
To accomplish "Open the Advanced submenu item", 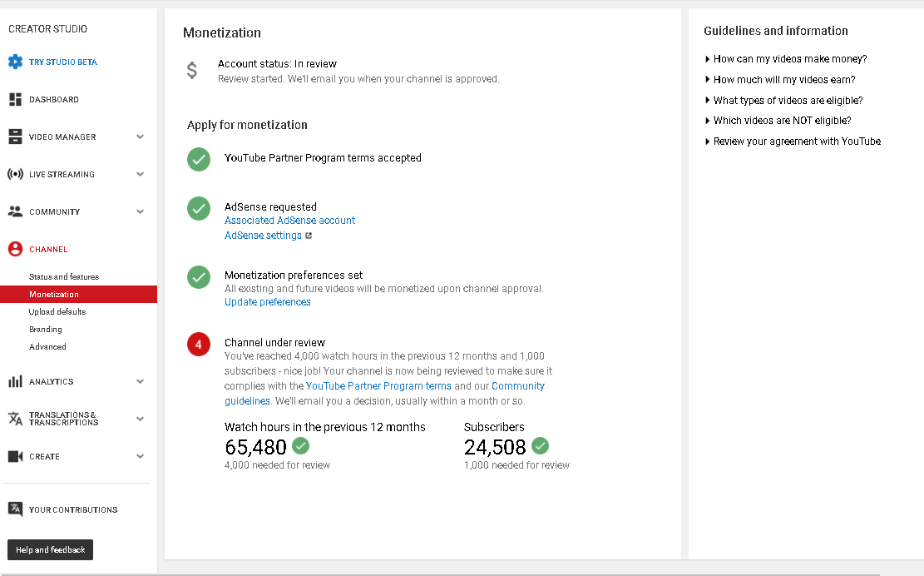I will pos(47,346).
